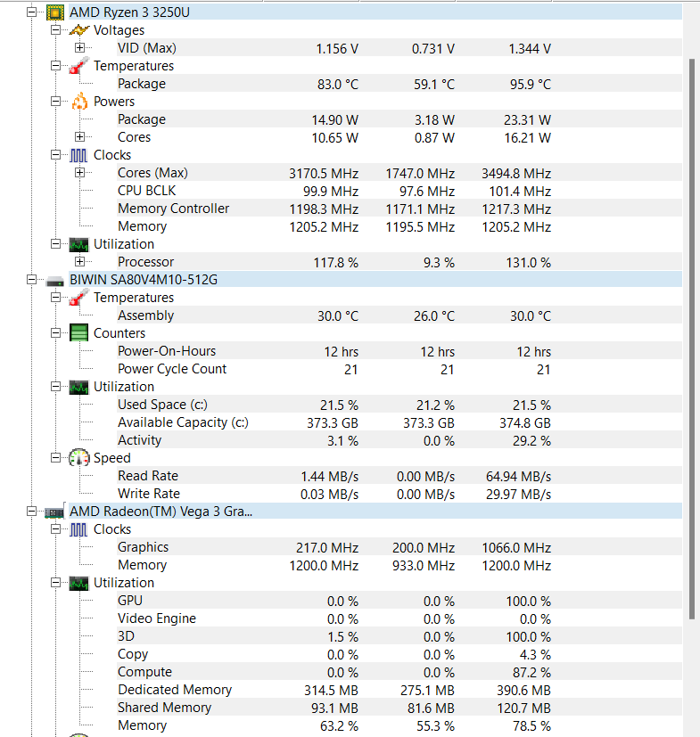Expand the VID (Max) voltage row
The height and width of the screenshot is (737, 700).
click(80, 48)
